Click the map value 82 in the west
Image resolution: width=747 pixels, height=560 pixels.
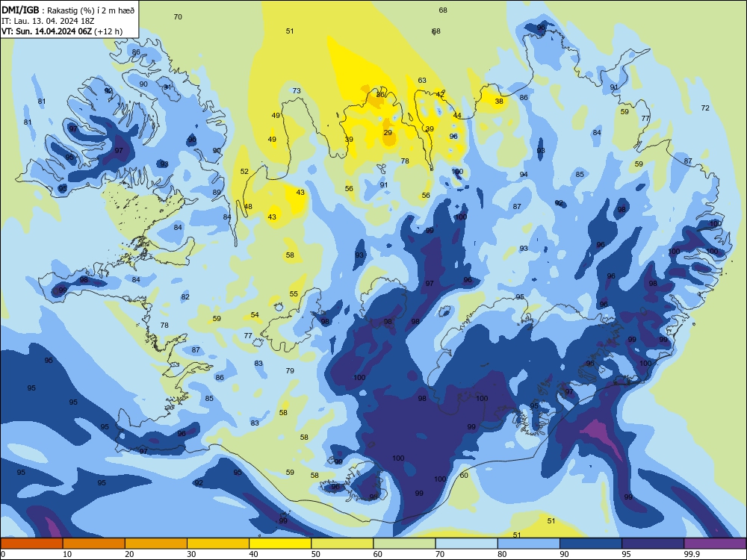[185, 296]
